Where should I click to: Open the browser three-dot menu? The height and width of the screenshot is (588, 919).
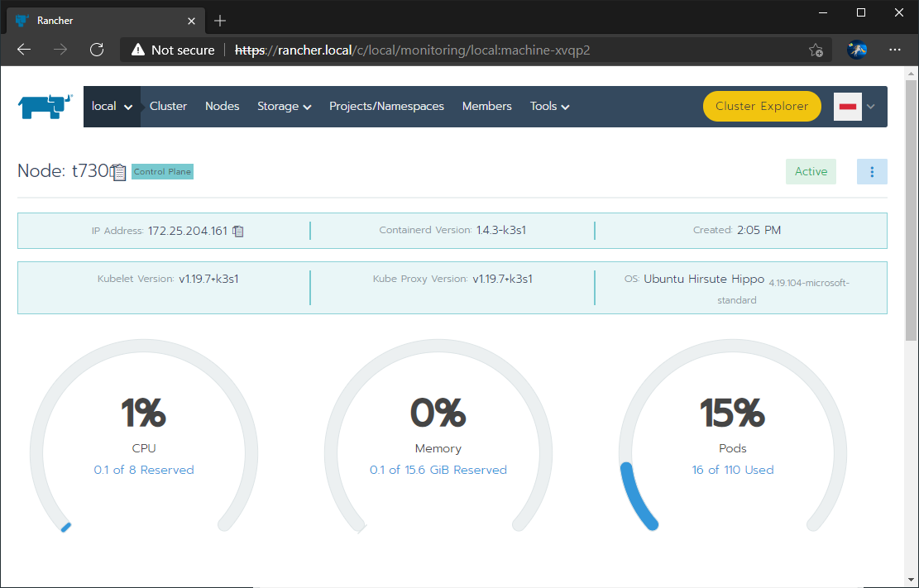[895, 50]
